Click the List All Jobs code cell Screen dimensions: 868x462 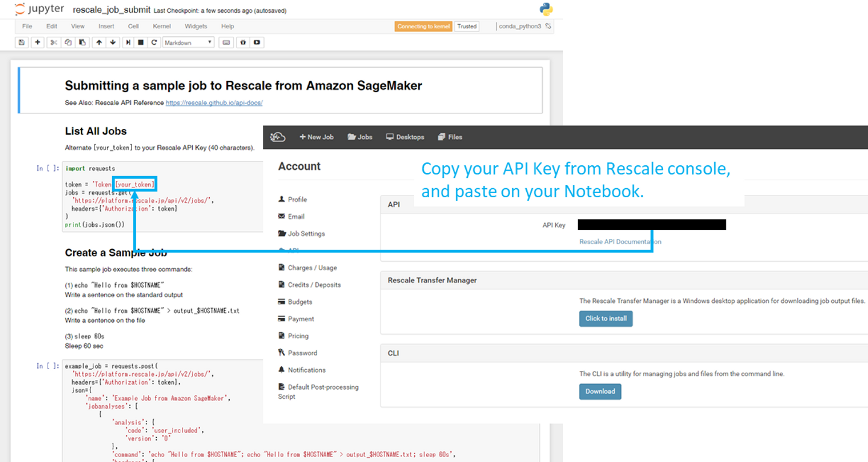coord(163,197)
